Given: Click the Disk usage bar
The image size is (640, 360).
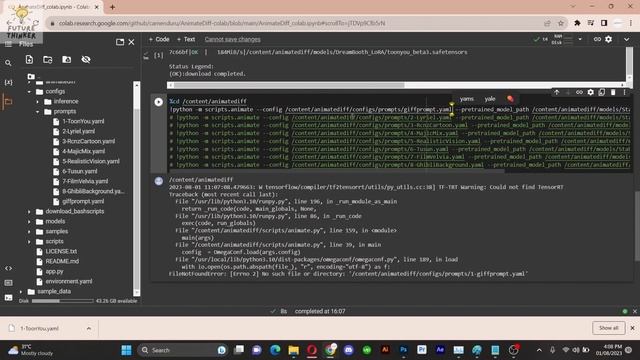Looking at the screenshot, I should [62, 301].
